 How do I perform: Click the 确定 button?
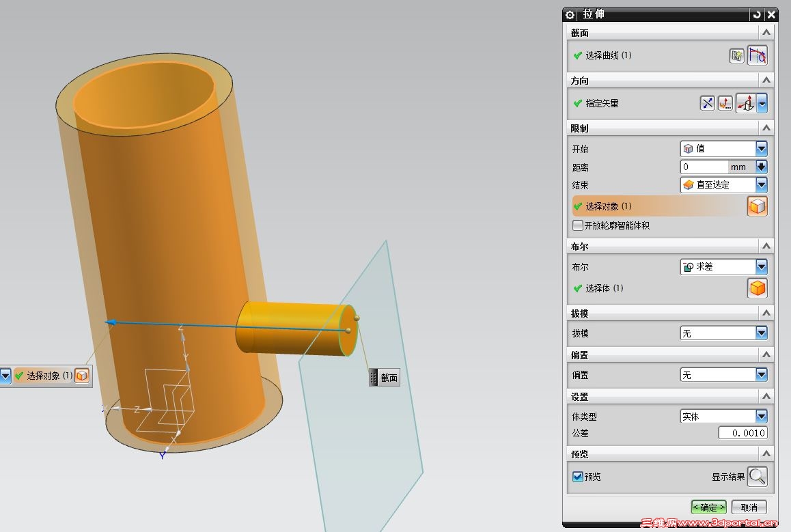pyautogui.click(x=708, y=507)
